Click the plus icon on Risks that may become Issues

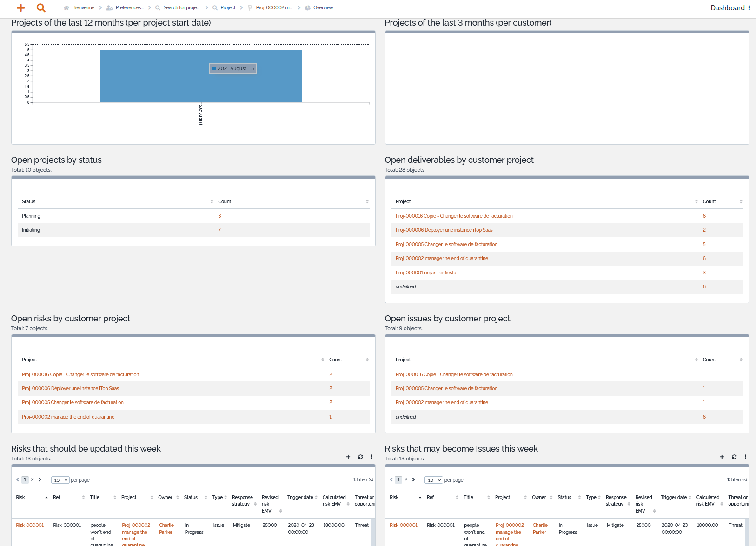[x=722, y=457]
